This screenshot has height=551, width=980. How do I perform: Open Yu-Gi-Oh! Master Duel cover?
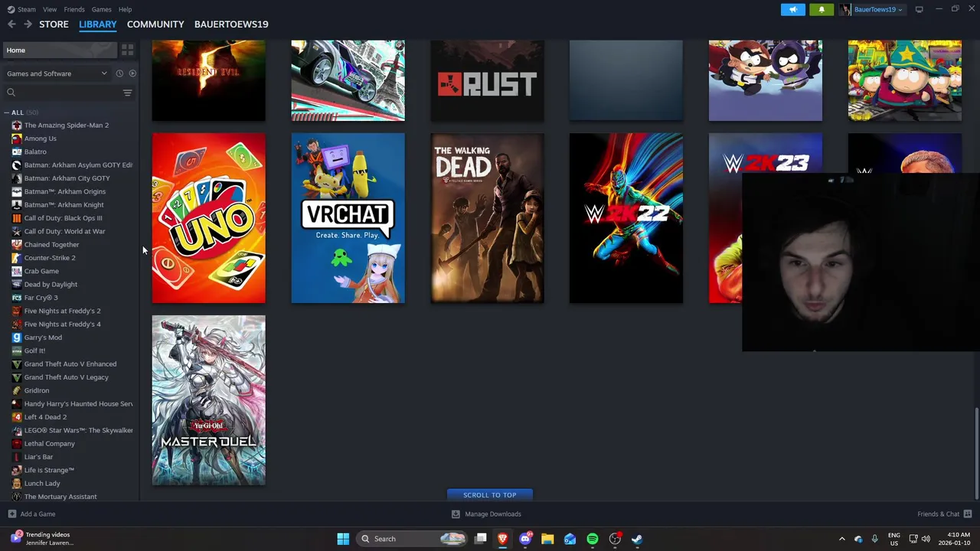point(209,400)
